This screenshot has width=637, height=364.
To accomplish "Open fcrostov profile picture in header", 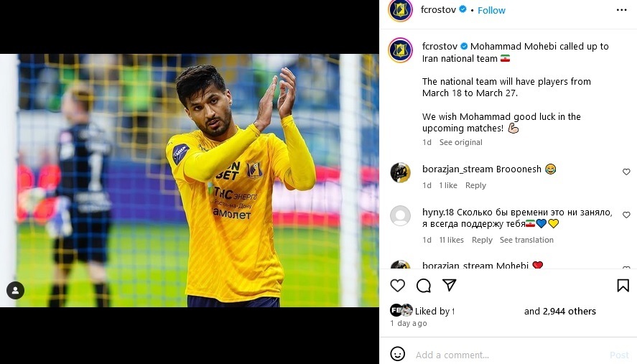I will pos(400,10).
